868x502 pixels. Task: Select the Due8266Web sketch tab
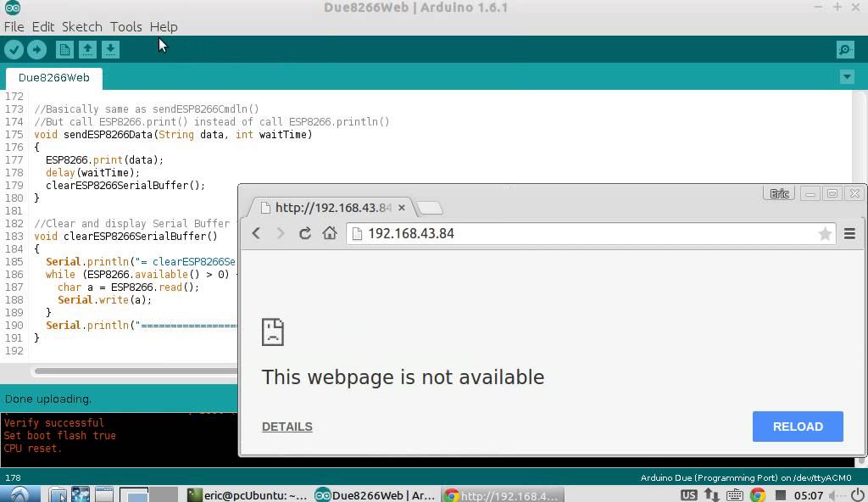(53, 77)
